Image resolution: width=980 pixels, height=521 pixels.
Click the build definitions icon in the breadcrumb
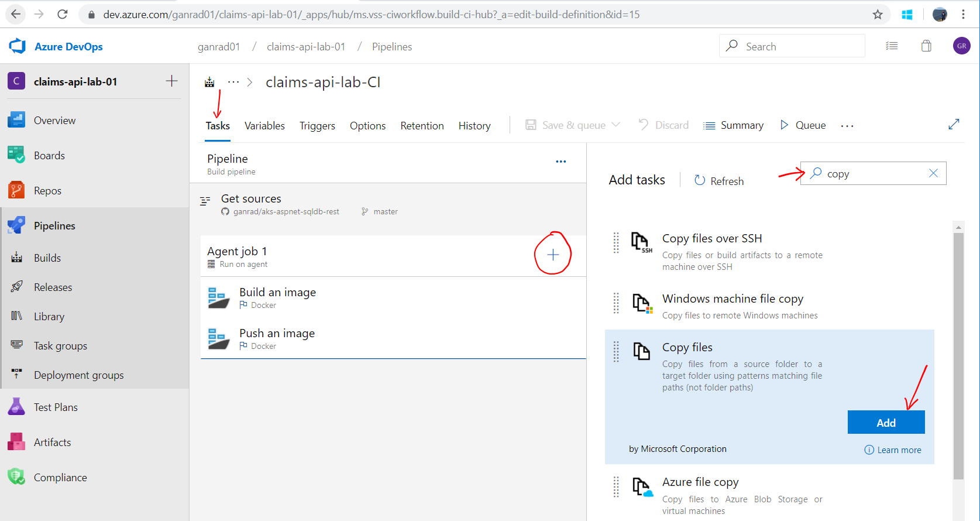(x=209, y=83)
